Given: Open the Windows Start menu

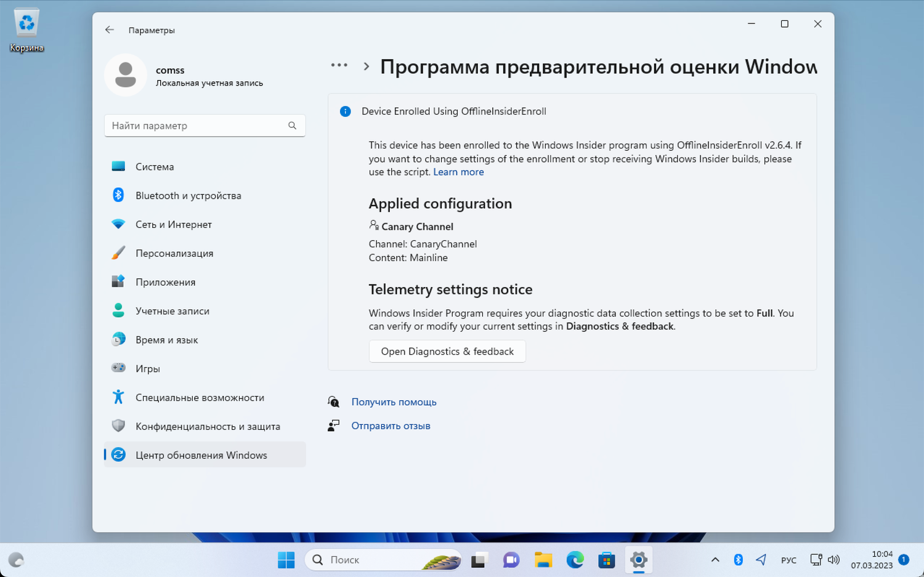Looking at the screenshot, I should (286, 560).
